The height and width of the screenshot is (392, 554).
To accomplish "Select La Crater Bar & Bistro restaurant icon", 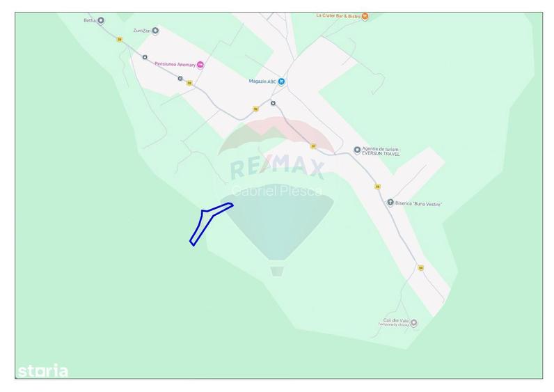I will pyautogui.click(x=365, y=16).
